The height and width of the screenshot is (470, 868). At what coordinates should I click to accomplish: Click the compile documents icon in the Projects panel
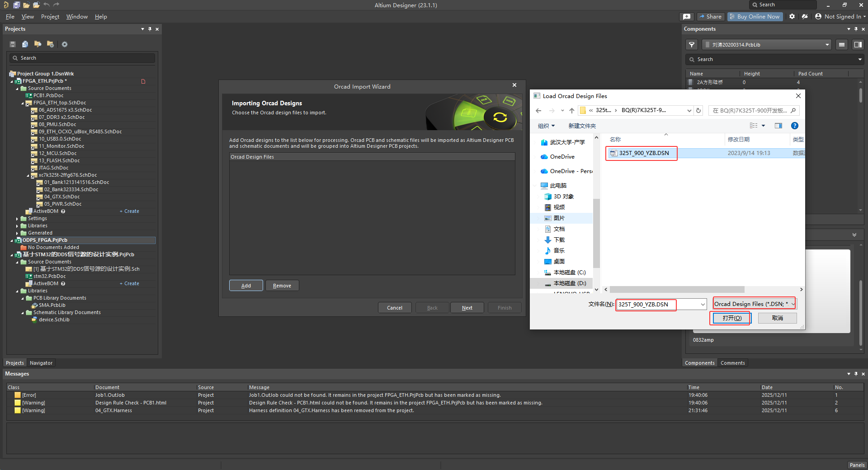[x=25, y=44]
